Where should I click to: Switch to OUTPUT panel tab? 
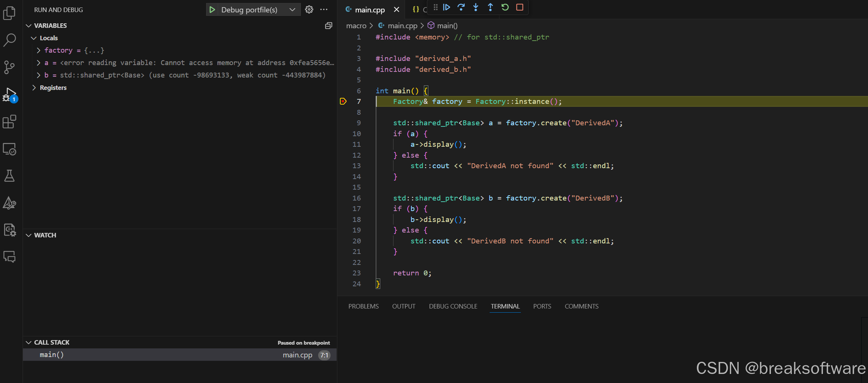pyautogui.click(x=404, y=306)
